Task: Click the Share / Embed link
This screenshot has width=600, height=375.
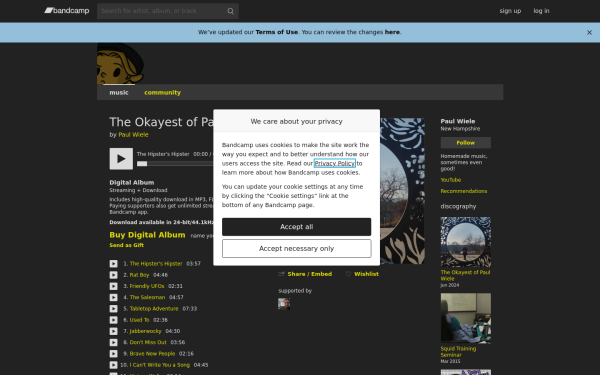Action: pyautogui.click(x=310, y=274)
